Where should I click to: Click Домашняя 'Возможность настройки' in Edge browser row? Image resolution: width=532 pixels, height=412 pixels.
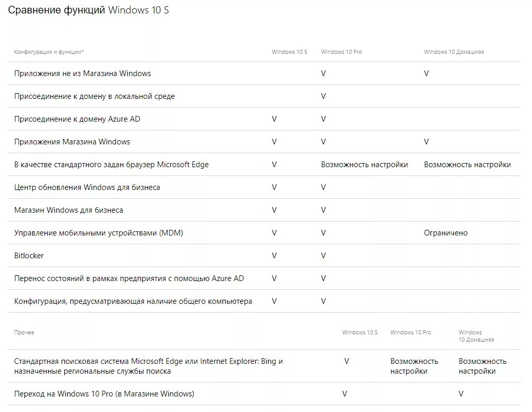(x=467, y=165)
